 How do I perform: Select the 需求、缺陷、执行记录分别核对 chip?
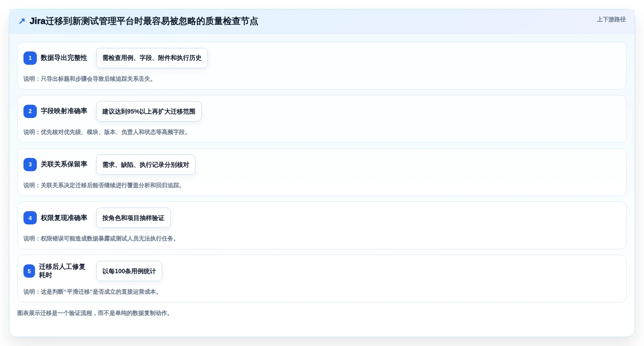pos(146,165)
